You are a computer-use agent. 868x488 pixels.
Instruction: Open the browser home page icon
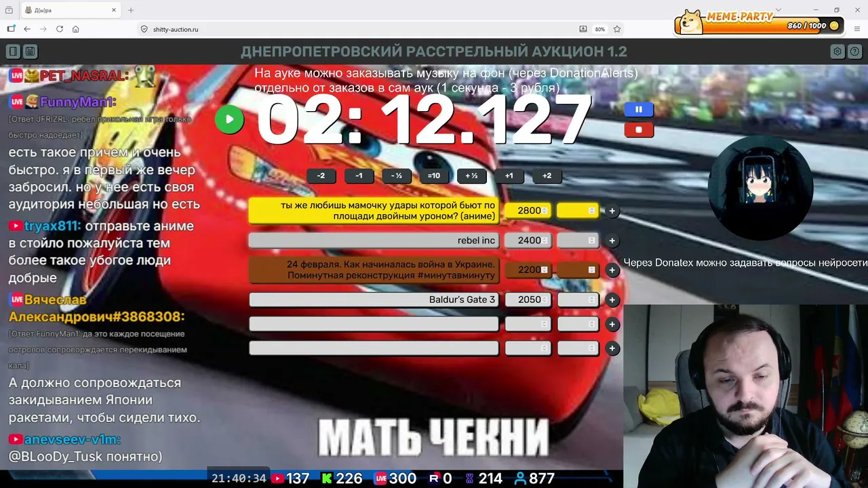pyautogui.click(x=76, y=29)
